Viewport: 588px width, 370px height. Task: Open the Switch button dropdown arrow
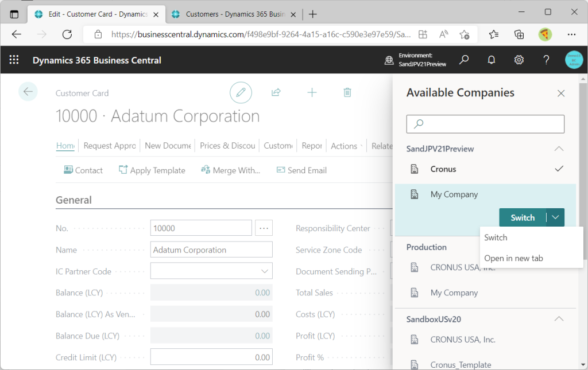coord(555,217)
